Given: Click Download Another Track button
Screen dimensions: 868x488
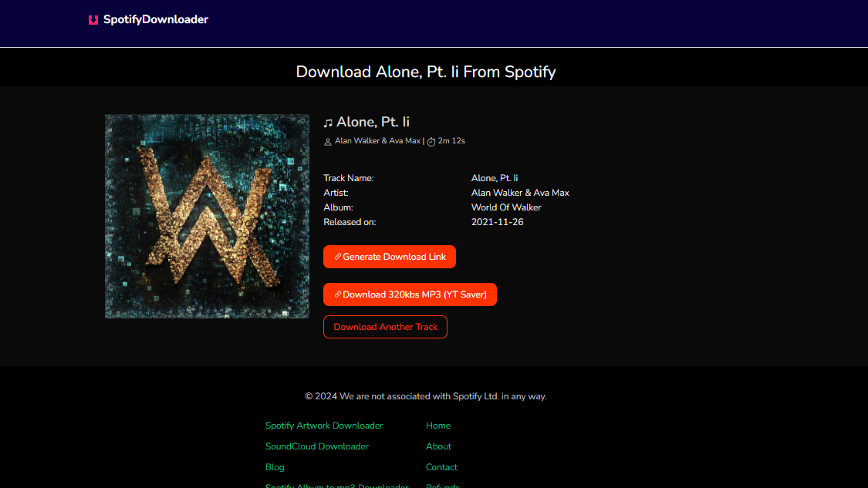Looking at the screenshot, I should pos(385,327).
